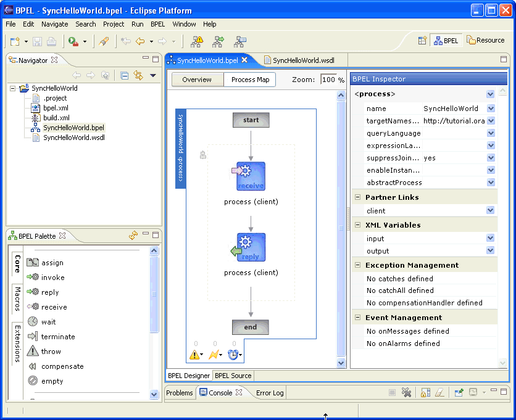Image resolution: width=516 pixels, height=420 pixels.
Task: Collapse the Exception Management section
Action: pos(358,265)
